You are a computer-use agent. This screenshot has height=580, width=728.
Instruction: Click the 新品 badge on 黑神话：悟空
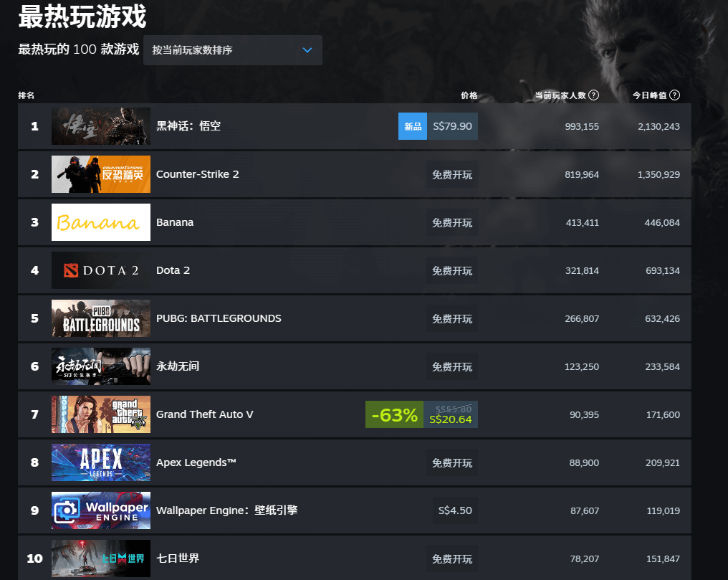tap(412, 125)
